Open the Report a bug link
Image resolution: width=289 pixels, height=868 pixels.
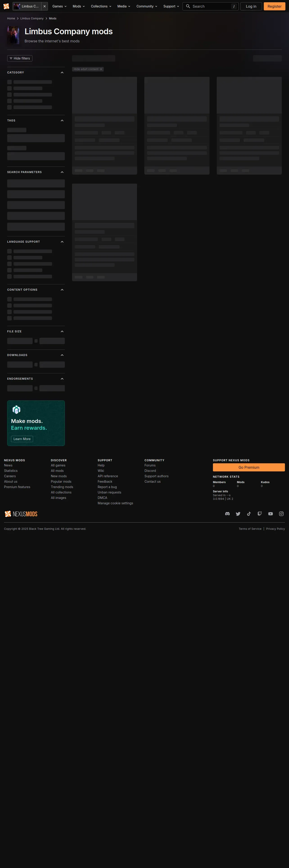click(107, 487)
